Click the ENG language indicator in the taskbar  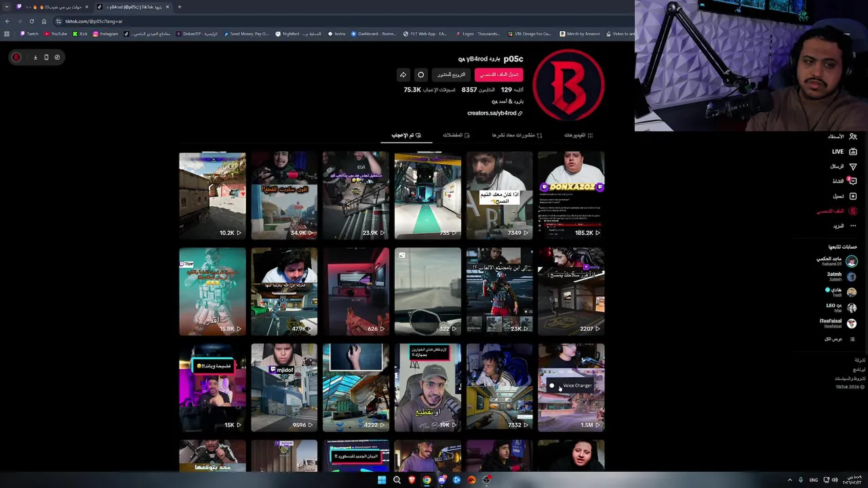(813, 480)
